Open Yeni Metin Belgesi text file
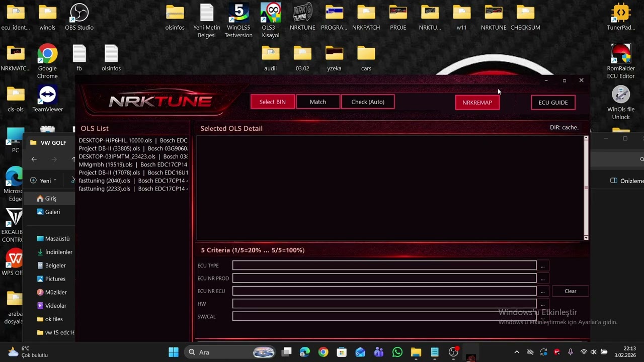Image resolution: width=644 pixels, height=362 pixels. coord(207,21)
